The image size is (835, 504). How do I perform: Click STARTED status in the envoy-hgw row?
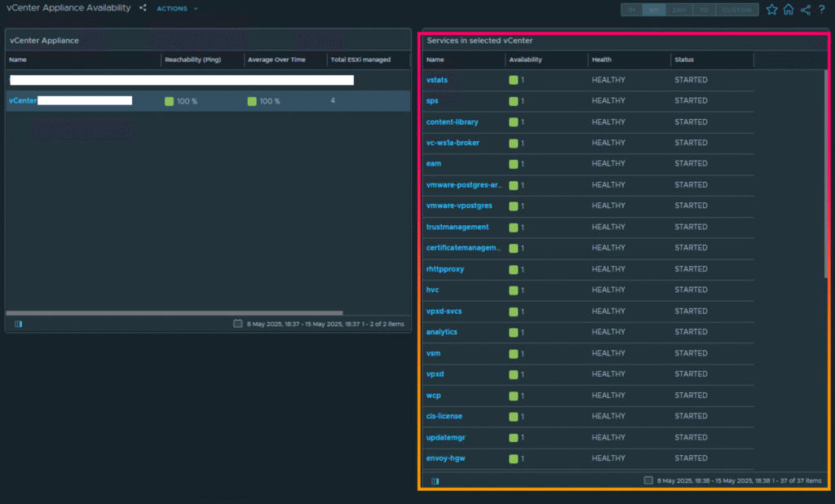point(691,458)
